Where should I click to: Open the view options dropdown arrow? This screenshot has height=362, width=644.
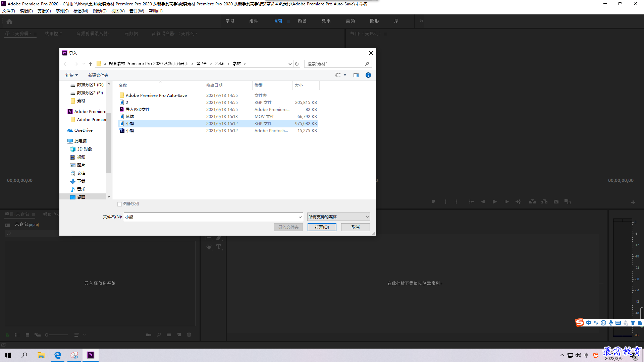tap(345, 75)
